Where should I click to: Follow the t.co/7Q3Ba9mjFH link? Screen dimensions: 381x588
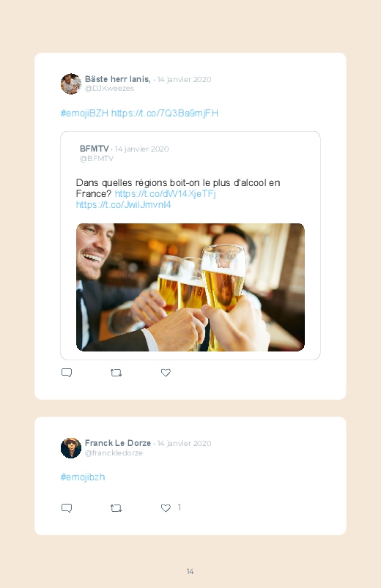click(x=164, y=113)
